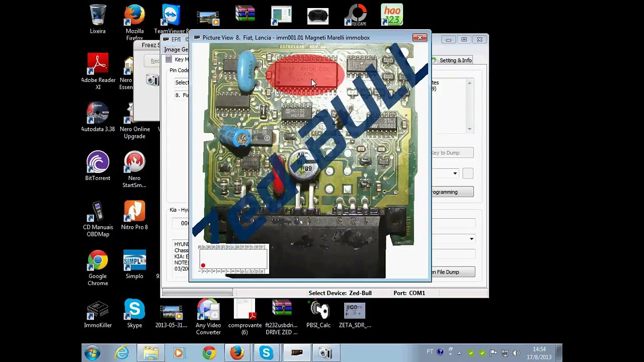Click the volume icon in system tray
Viewport: 644px width, 362px height.
(516, 353)
